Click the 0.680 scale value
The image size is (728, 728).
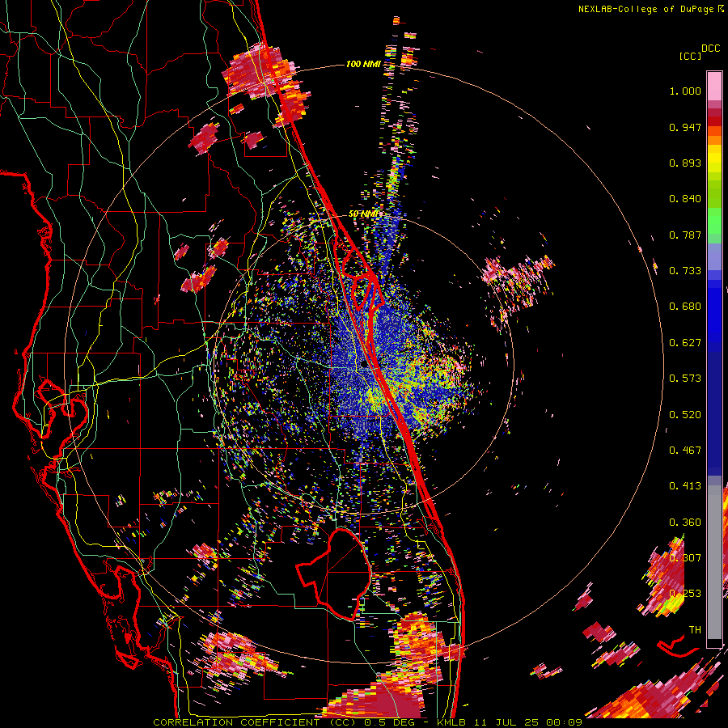coord(685,307)
